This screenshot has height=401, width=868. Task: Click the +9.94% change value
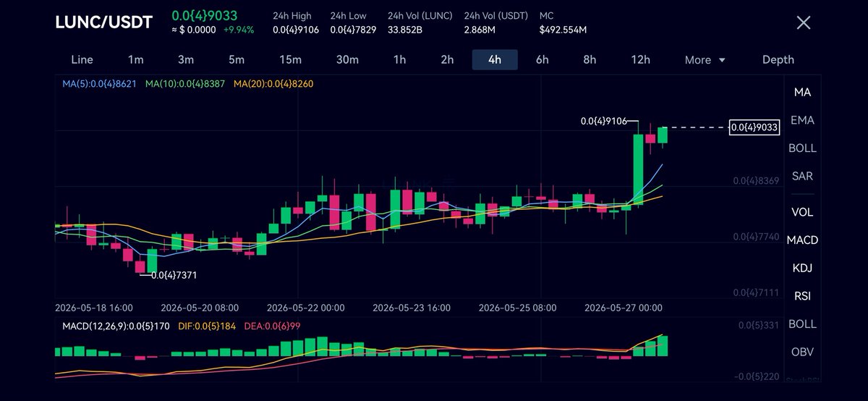(239, 30)
